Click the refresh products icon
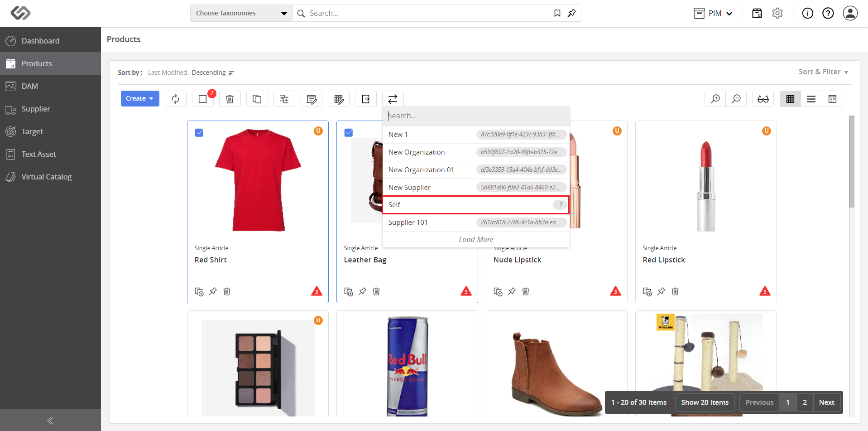Screen dimensions: 868x431 tap(176, 99)
